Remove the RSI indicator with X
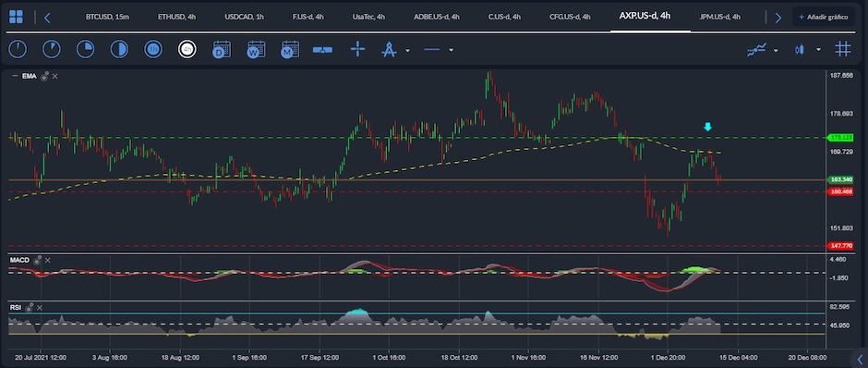Viewport: 868px width, 368px height. [x=39, y=307]
